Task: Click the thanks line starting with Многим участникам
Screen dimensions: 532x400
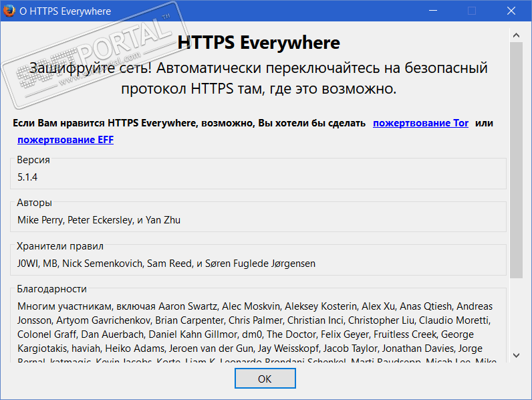Action: click(x=255, y=306)
